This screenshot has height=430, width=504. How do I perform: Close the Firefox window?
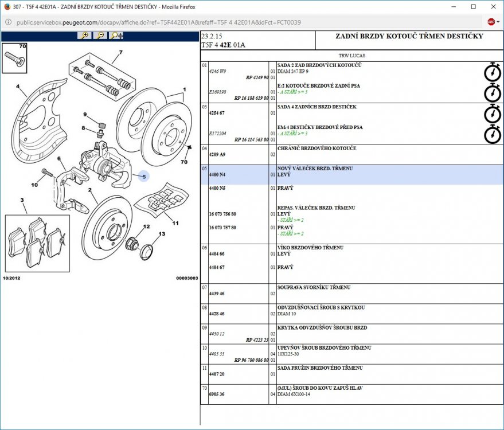[494, 6]
